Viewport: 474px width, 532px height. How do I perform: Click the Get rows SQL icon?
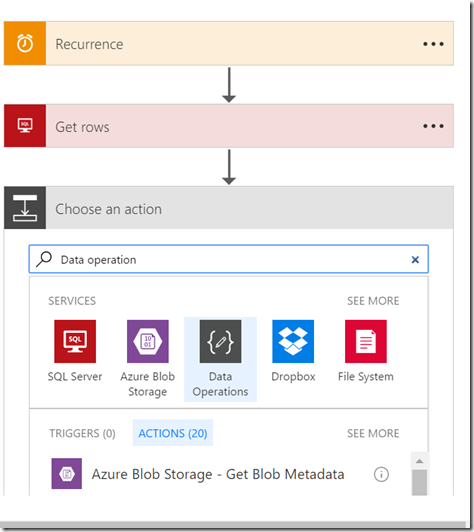pos(25,126)
